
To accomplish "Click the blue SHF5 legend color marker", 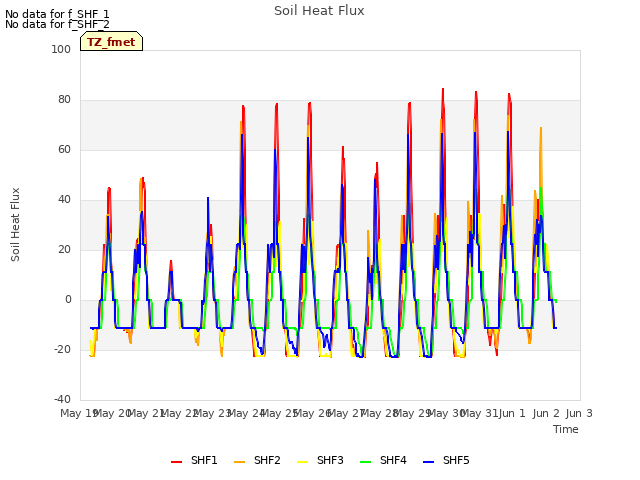I will [429, 462].
